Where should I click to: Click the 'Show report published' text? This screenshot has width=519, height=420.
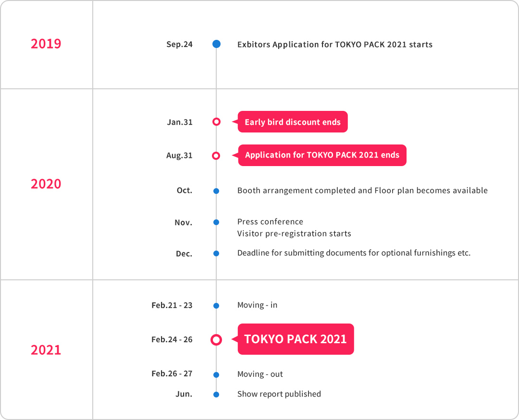(x=279, y=394)
